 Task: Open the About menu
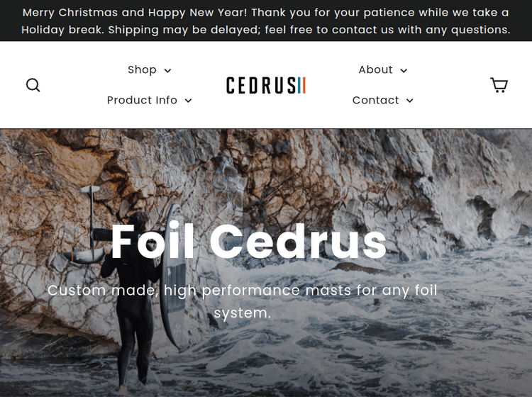click(x=383, y=70)
